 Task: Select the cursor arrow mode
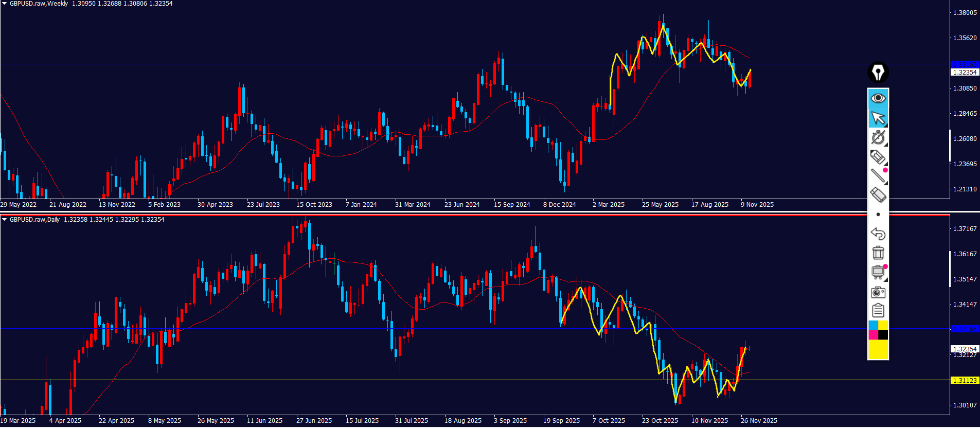(x=878, y=118)
